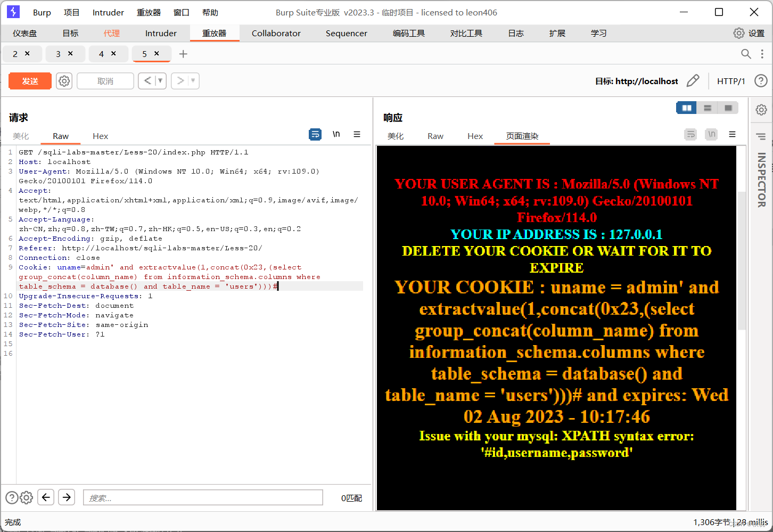This screenshot has width=773, height=532.
Task: Open Inspector settings gear icon
Action: pyautogui.click(x=762, y=110)
